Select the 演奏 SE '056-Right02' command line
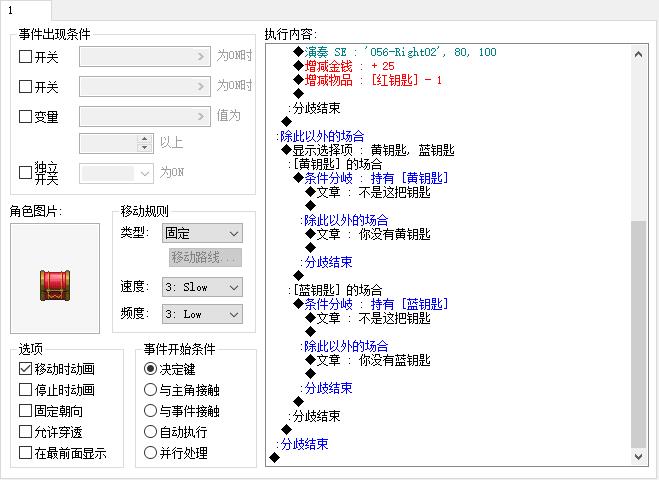 tap(395, 52)
